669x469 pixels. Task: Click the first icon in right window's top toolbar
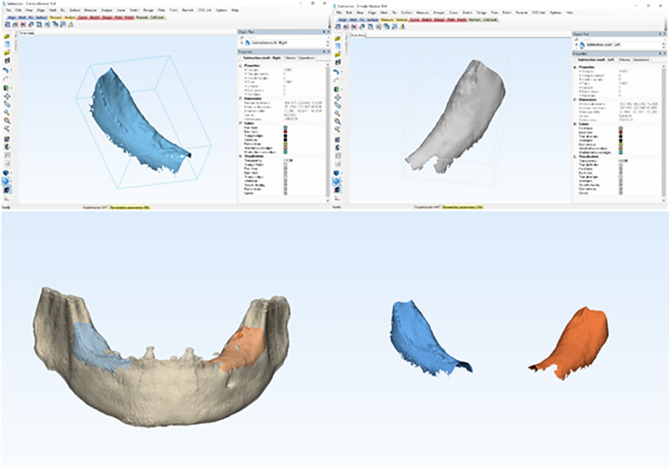[339, 26]
